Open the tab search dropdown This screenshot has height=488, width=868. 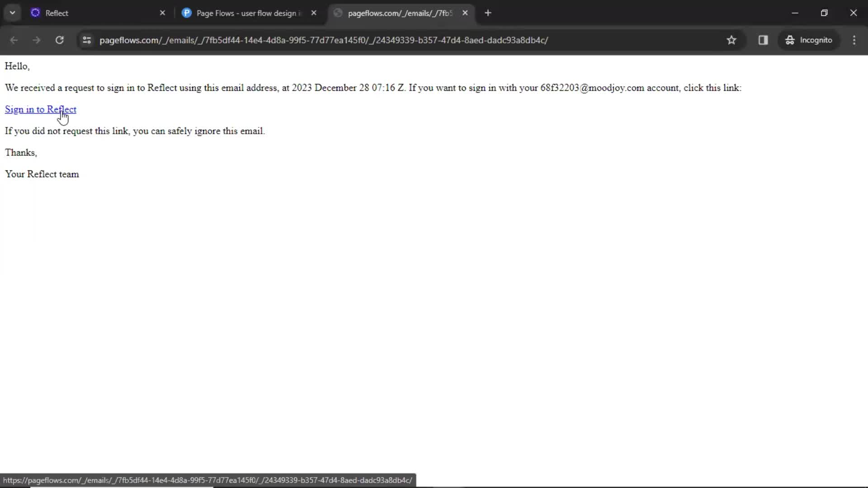13,13
